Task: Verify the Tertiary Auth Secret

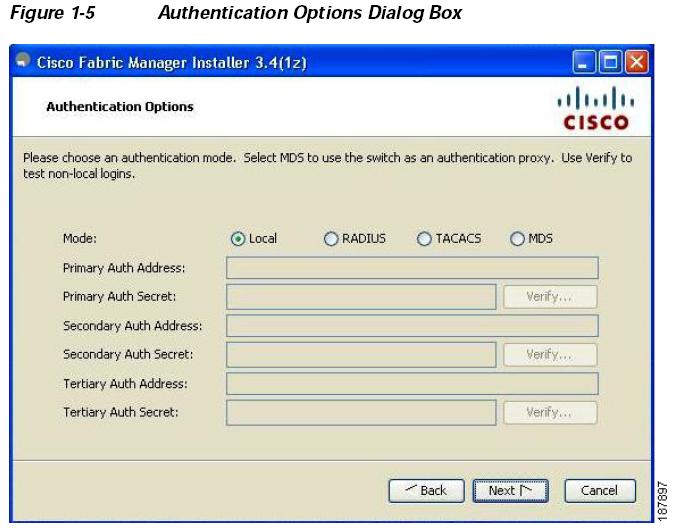Action: coord(550,413)
